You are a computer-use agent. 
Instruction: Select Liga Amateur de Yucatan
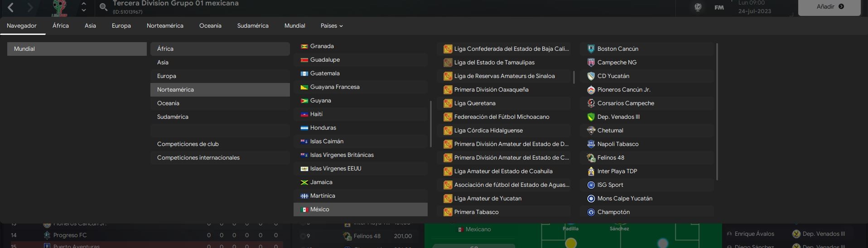(x=487, y=199)
